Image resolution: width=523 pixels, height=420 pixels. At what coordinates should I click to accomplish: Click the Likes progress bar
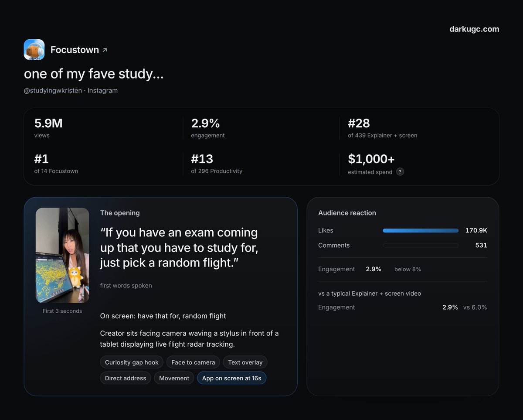point(421,230)
